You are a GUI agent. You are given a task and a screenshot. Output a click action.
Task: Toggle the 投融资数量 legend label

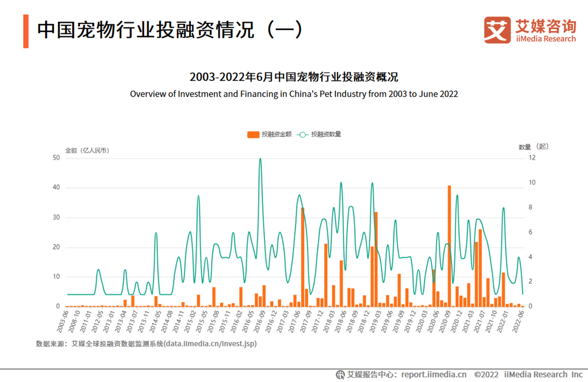tap(326, 134)
